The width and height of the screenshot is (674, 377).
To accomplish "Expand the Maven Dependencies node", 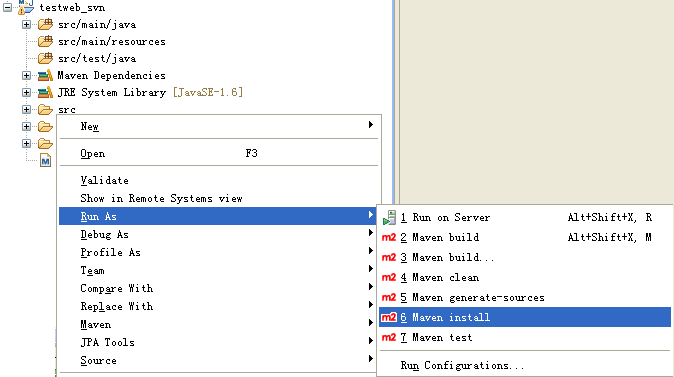I will click(x=26, y=76).
